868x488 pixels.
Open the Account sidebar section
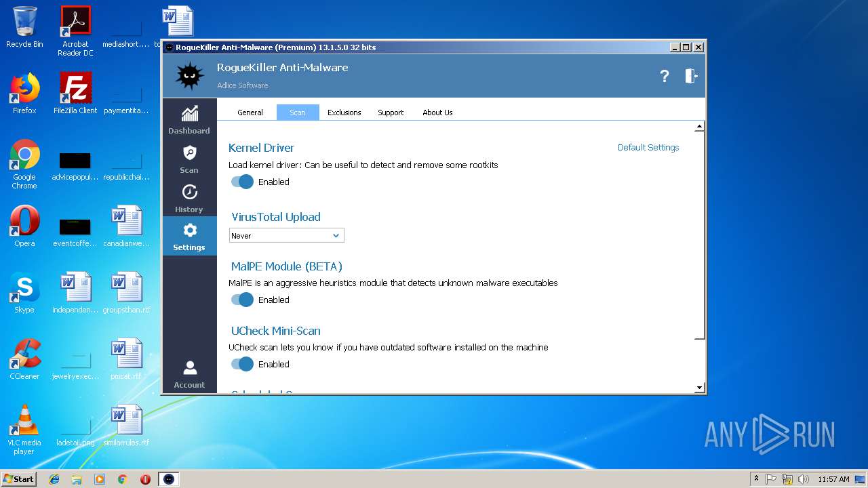189,374
